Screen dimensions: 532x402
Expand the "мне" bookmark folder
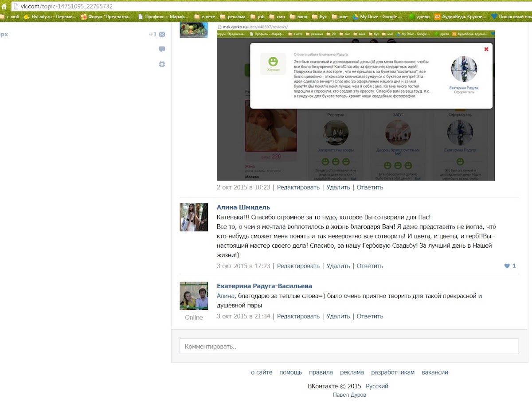[x=340, y=17]
